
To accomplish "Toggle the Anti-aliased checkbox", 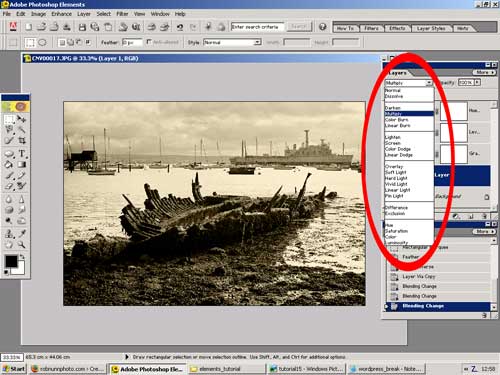I will 149,42.
